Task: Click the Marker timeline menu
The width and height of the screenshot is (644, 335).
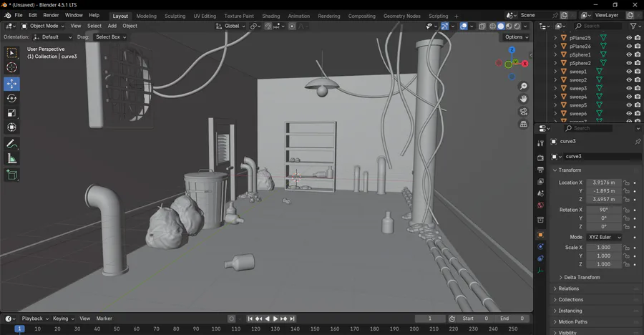Action: [104, 319]
